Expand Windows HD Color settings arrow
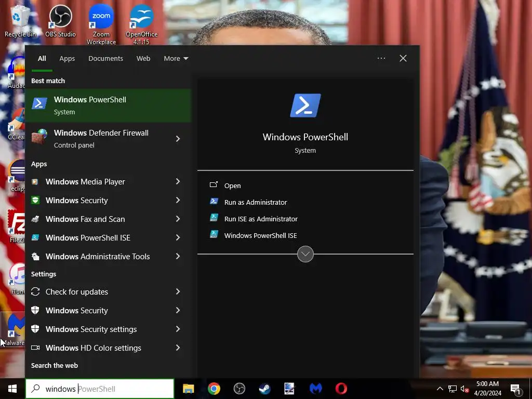Viewport: 532px width, 399px height. (x=178, y=348)
